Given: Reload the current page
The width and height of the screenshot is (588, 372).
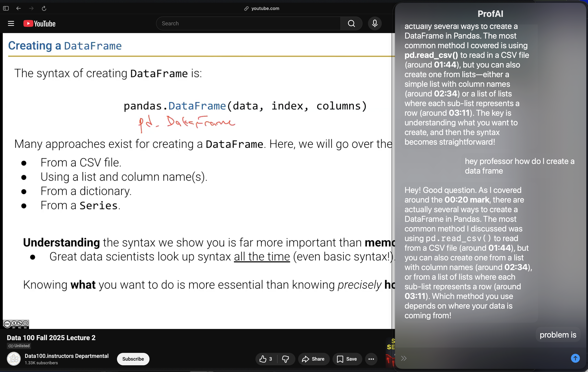Looking at the screenshot, I should 44,8.
